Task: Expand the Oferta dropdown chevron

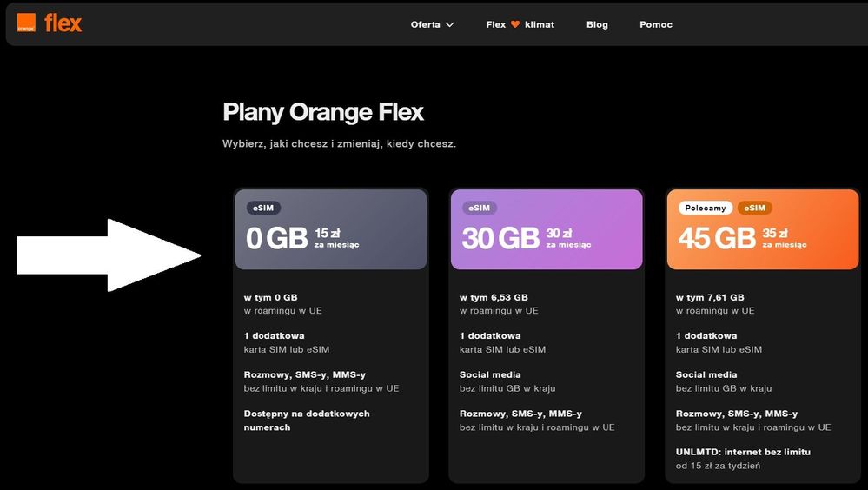Action: [450, 24]
